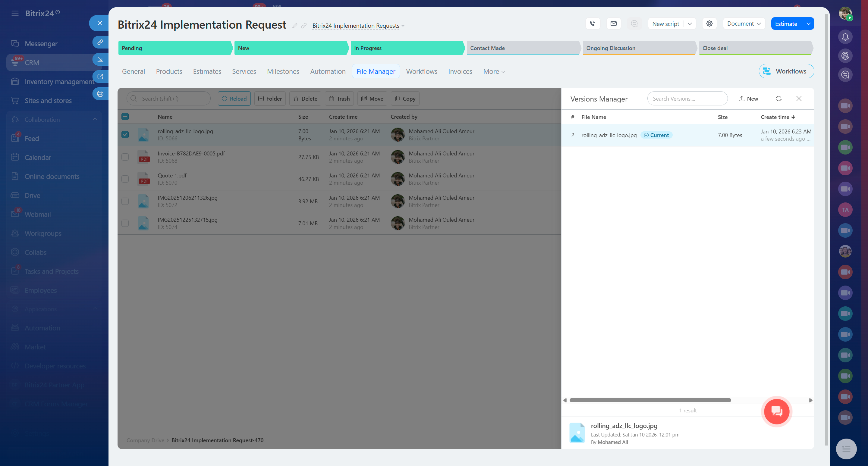Image resolution: width=868 pixels, height=466 pixels.
Task: Click the pencil icon to edit the title
Action: click(x=295, y=26)
